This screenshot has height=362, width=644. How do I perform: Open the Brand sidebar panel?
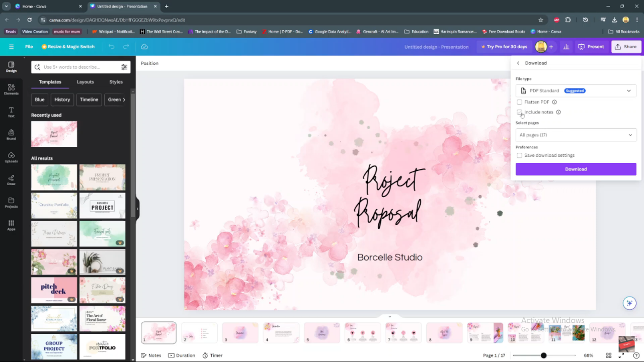click(11, 135)
